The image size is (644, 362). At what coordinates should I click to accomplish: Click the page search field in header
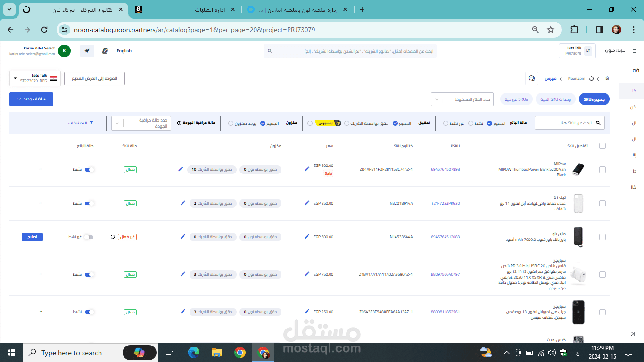point(350,51)
